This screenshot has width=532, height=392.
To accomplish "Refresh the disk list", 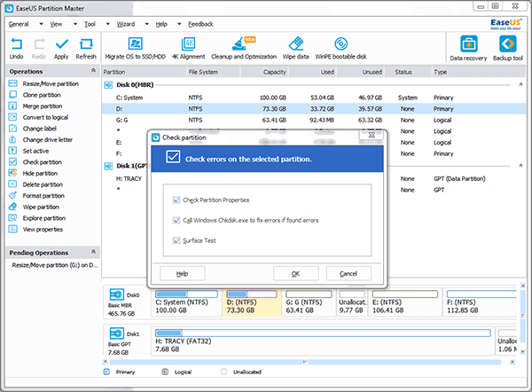I will pyautogui.click(x=86, y=49).
